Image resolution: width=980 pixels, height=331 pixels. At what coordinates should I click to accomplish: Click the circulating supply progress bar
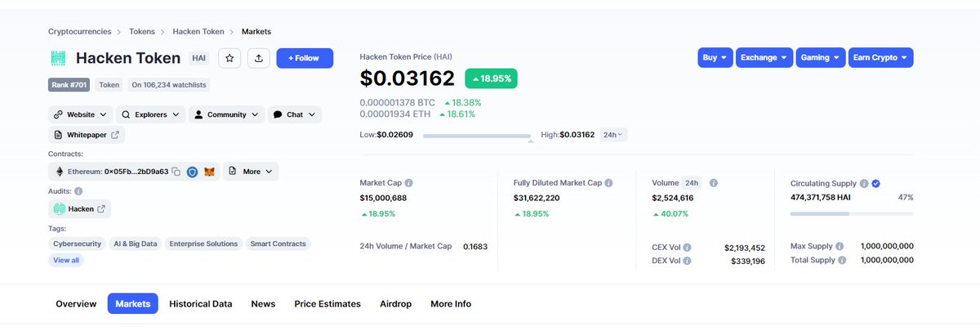click(x=852, y=213)
